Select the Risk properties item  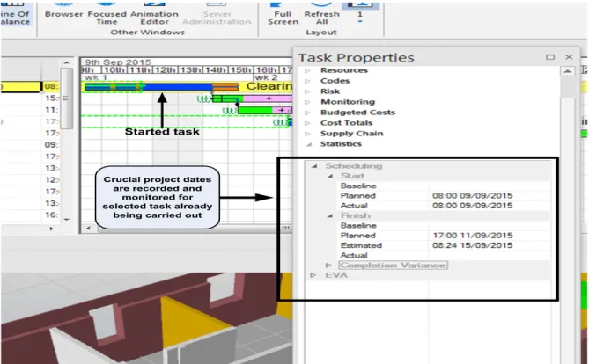(x=330, y=91)
